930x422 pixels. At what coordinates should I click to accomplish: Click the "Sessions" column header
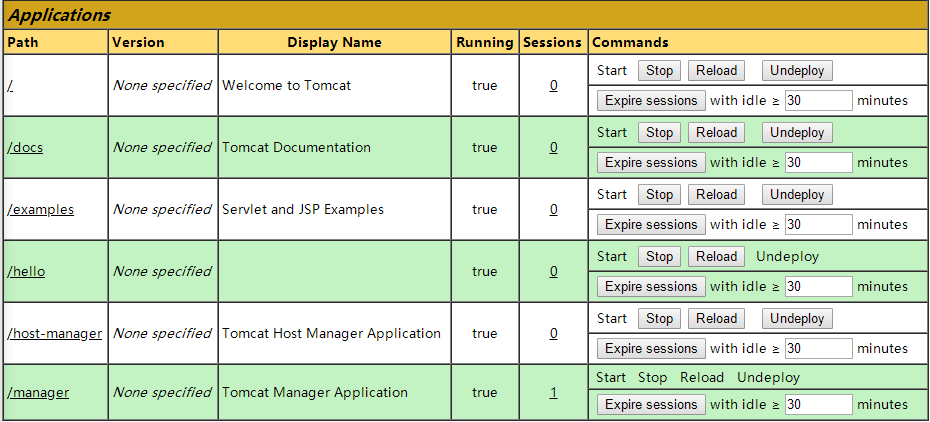pos(553,43)
